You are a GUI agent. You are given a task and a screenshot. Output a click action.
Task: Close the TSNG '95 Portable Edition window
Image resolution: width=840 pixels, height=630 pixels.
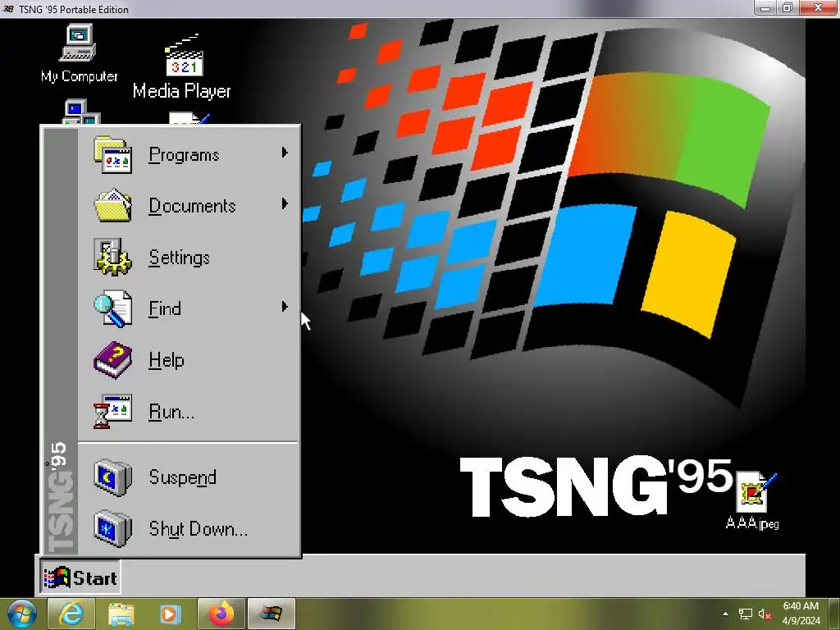point(818,7)
